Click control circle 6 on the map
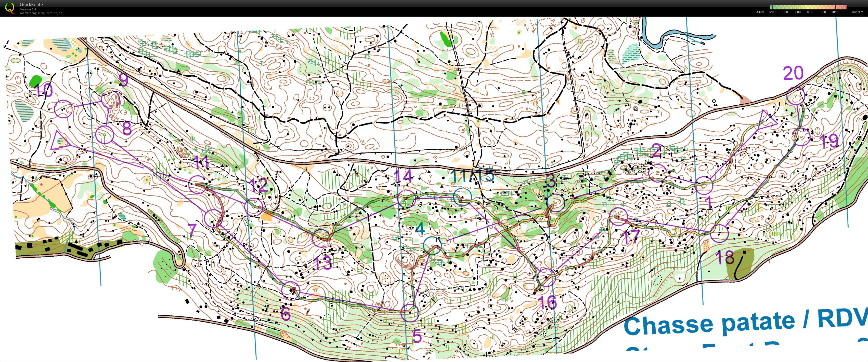 point(290,291)
